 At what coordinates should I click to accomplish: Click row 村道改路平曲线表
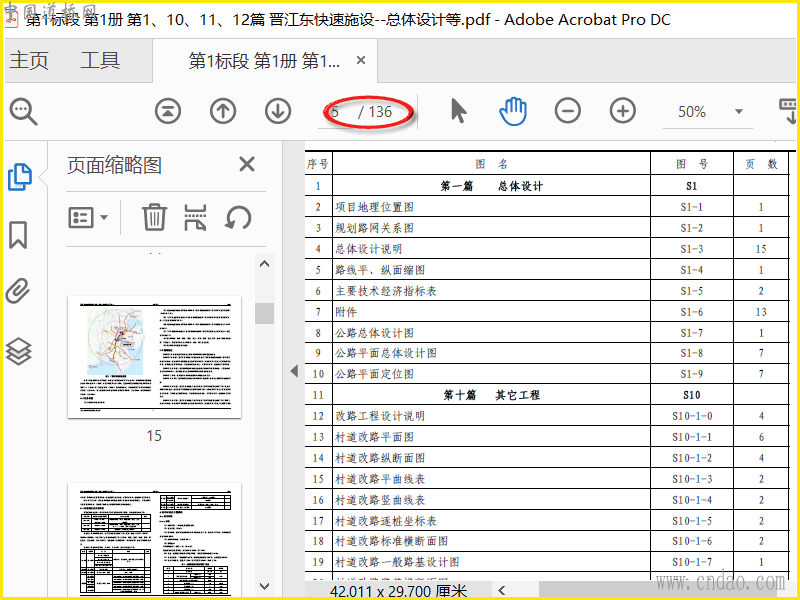547,479
